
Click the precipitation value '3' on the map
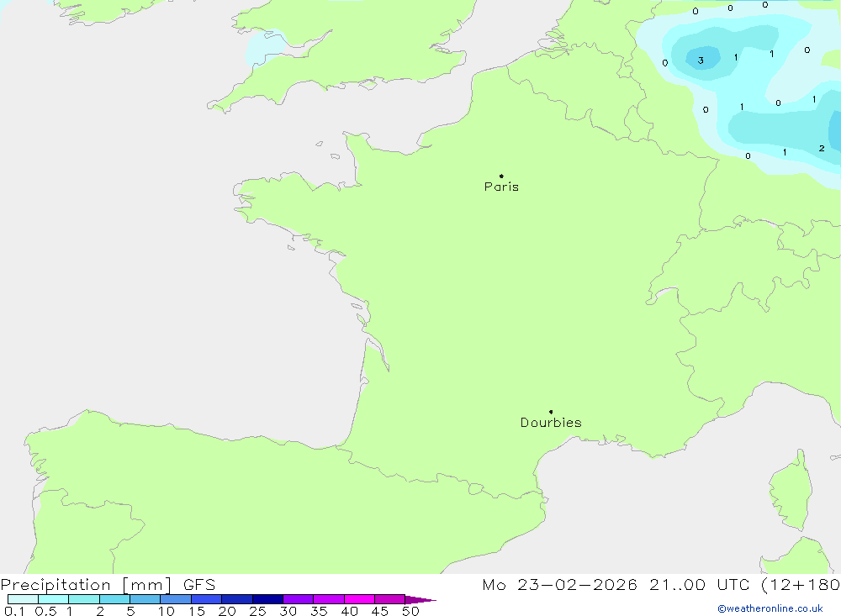(701, 61)
